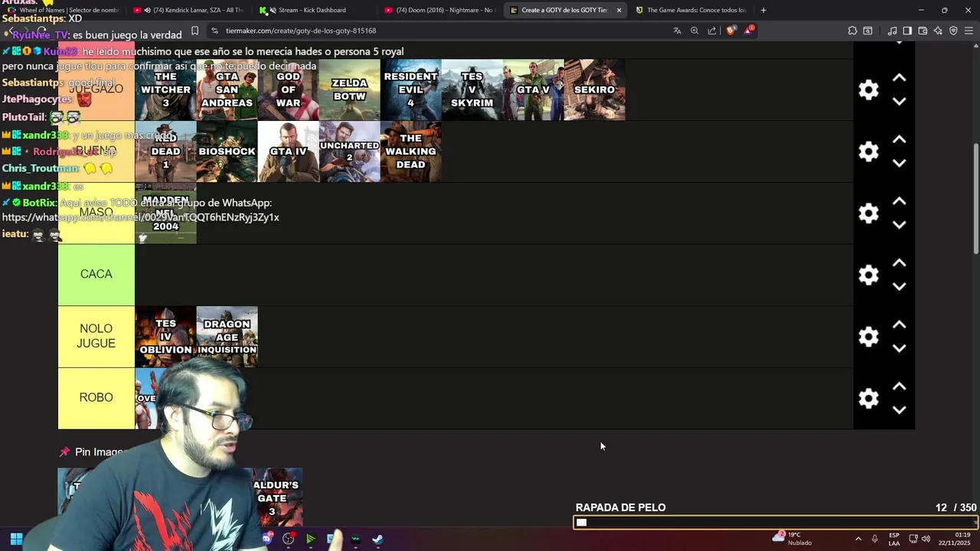Select the Bioshock tile
Viewport: 980px width, 551px height.
(227, 152)
